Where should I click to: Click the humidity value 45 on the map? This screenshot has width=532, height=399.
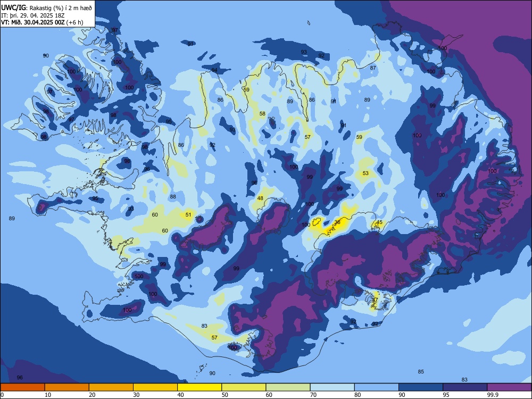(379, 222)
